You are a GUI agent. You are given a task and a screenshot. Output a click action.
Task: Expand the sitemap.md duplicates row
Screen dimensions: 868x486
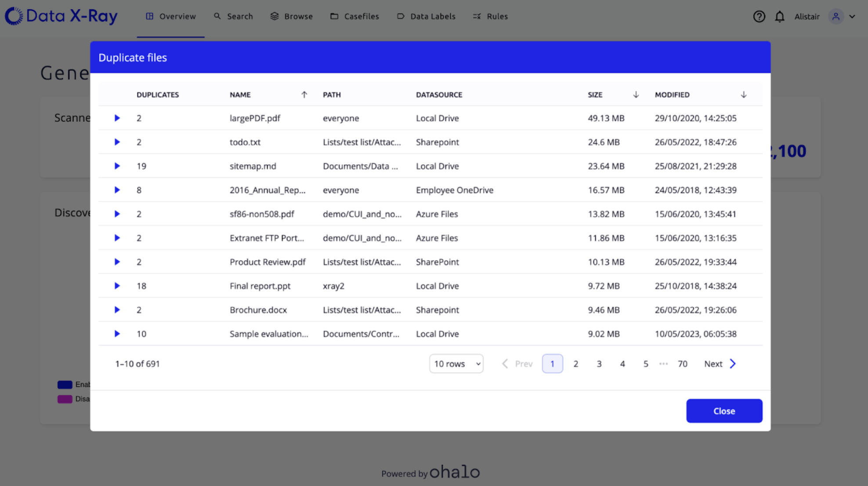(x=117, y=166)
